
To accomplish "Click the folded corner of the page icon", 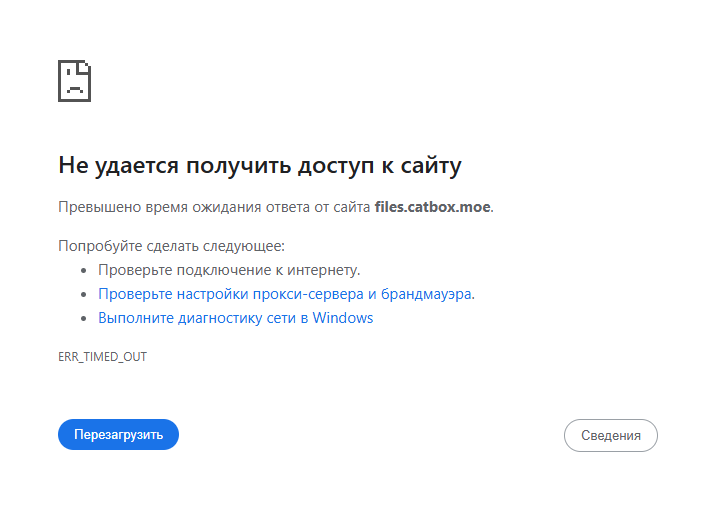I will click(84, 67).
